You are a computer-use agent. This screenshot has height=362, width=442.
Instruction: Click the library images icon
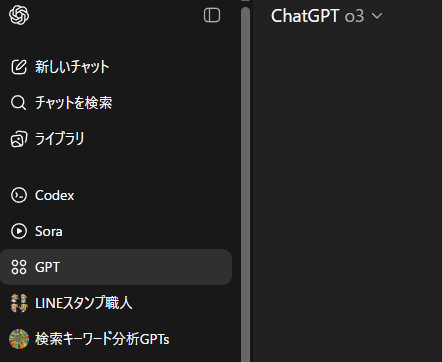point(19,139)
